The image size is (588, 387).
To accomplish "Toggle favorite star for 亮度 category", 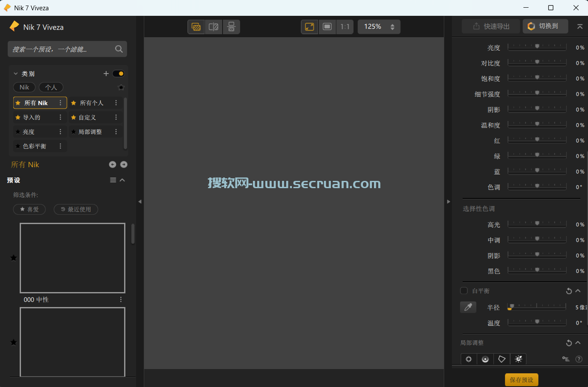I will (x=18, y=132).
